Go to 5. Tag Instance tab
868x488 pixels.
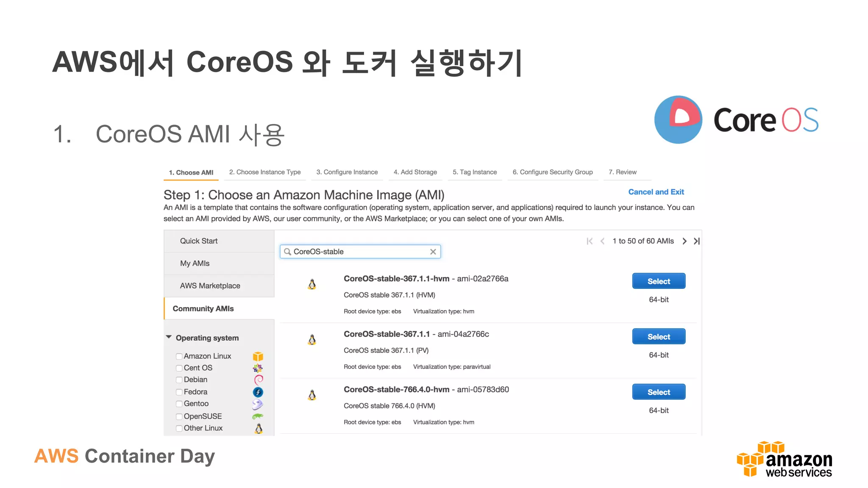[x=475, y=172]
